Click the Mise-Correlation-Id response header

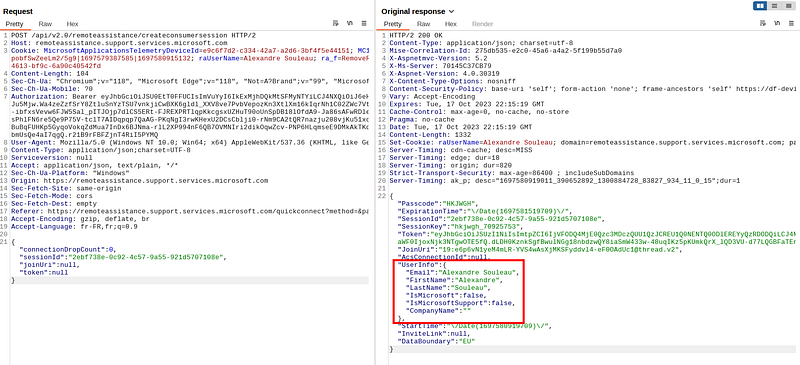pyautogui.click(x=505, y=51)
